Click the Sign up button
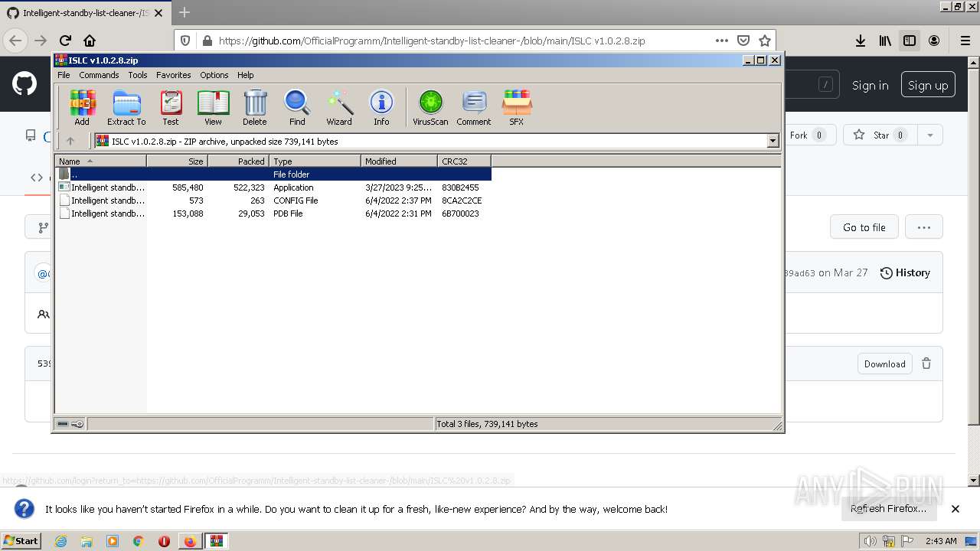 click(928, 85)
